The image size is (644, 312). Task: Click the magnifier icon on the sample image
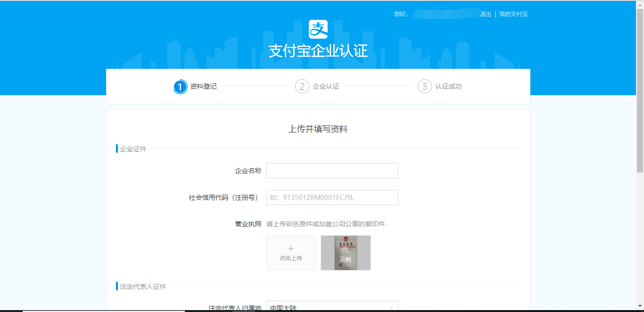[346, 250]
